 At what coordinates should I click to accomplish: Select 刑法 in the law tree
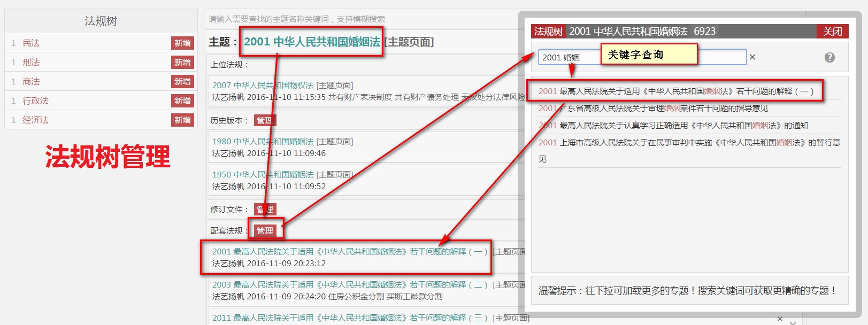click(x=31, y=63)
